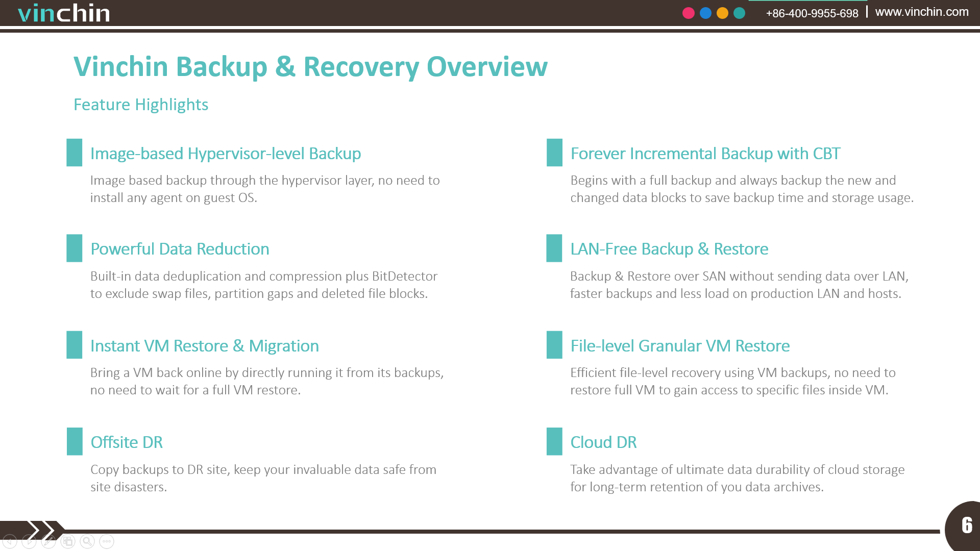This screenshot has width=980, height=551.
Task: Click the Instant VM Restore & Migration heading
Action: point(205,346)
